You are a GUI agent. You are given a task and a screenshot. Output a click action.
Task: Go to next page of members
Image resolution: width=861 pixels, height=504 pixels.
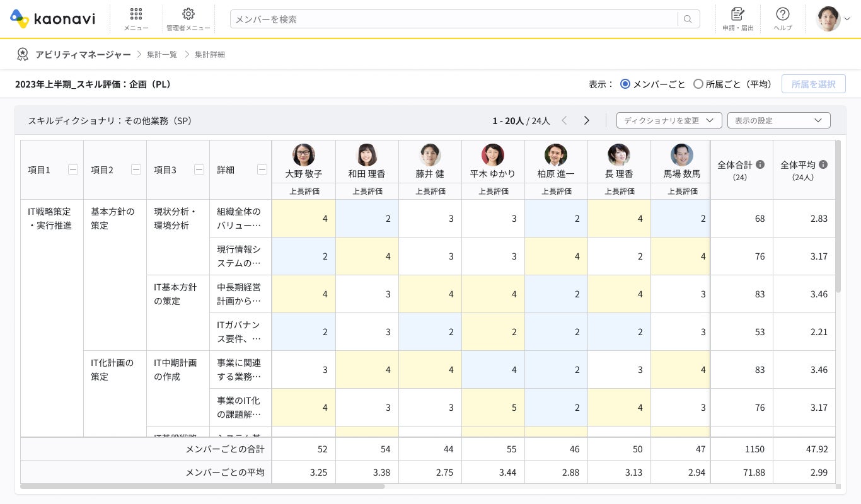coord(586,120)
